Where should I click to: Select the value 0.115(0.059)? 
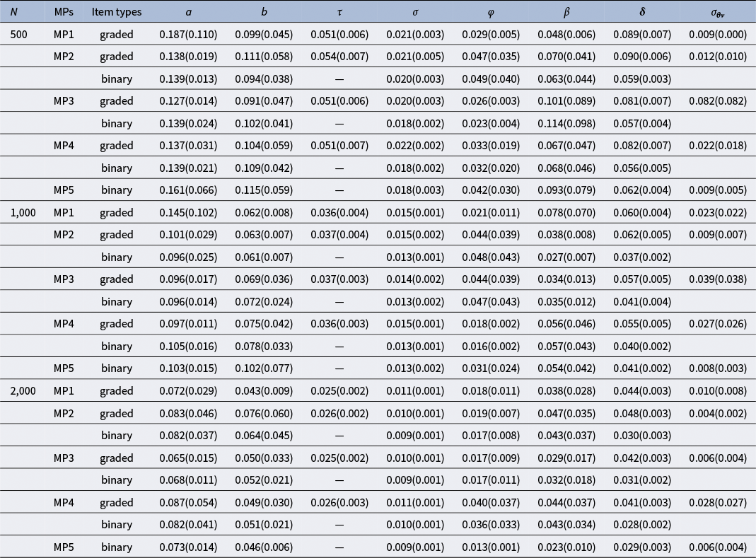coord(264,190)
